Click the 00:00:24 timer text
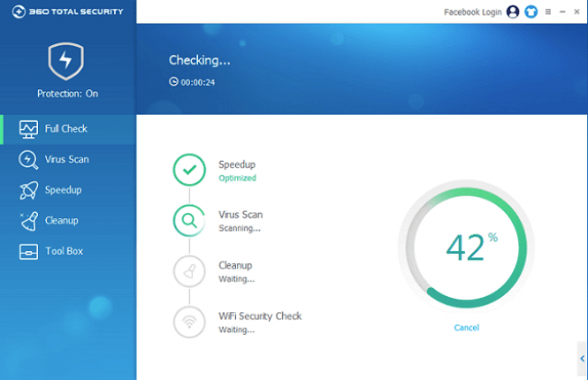Image resolution: width=588 pixels, height=380 pixels. [198, 82]
